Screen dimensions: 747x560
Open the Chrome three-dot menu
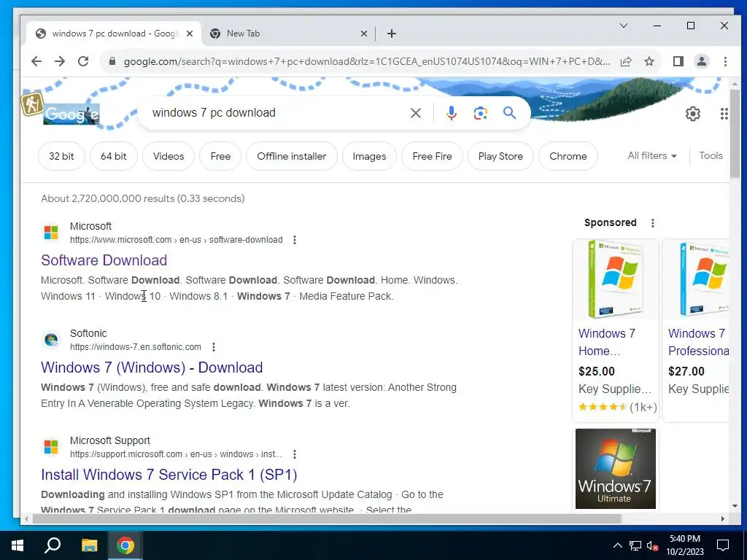tap(725, 61)
